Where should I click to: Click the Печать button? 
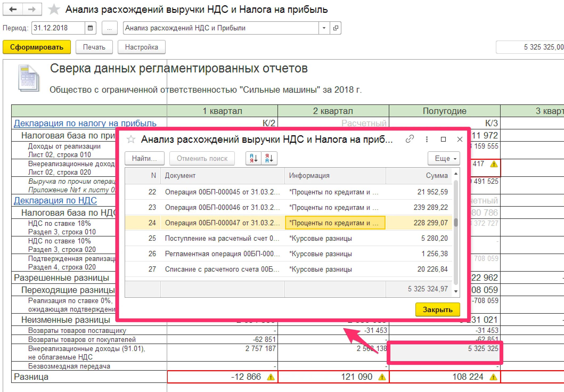94,47
